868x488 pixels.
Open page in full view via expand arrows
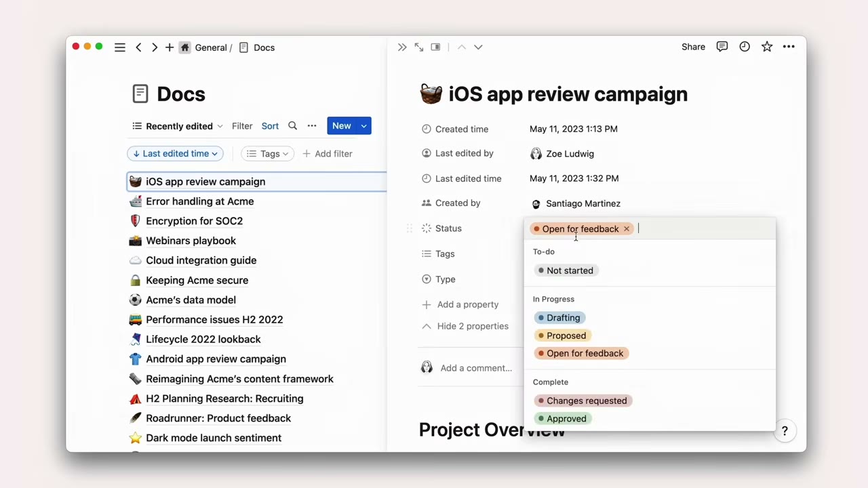click(x=419, y=47)
